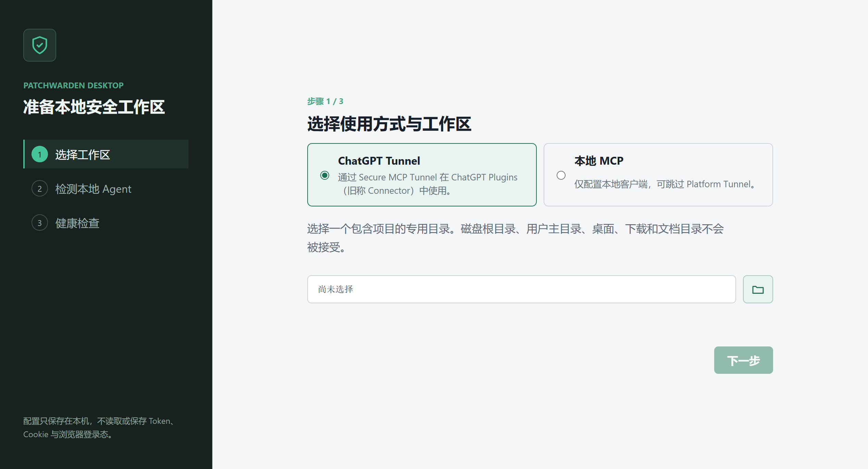
Task: Click the PATCHWARDEN DESKTOP label
Action: pyautogui.click(x=73, y=86)
